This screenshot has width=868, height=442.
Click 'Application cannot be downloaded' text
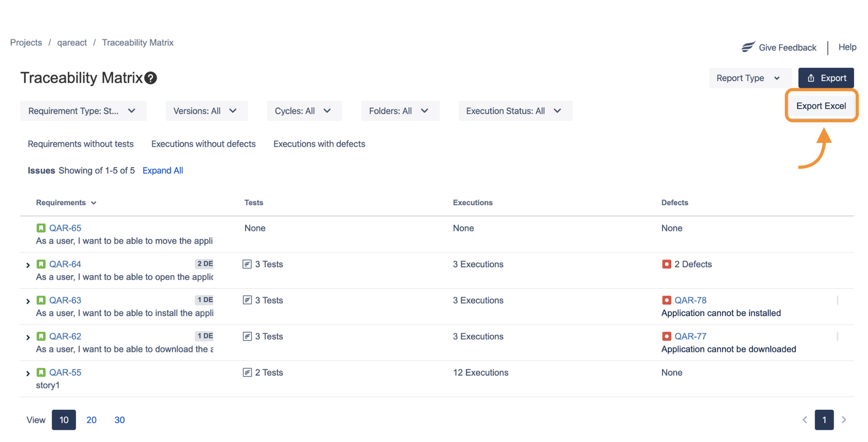(729, 349)
